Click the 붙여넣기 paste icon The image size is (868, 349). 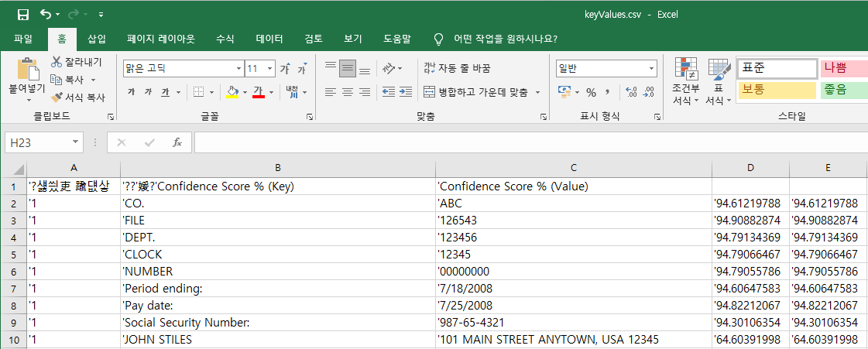28,69
